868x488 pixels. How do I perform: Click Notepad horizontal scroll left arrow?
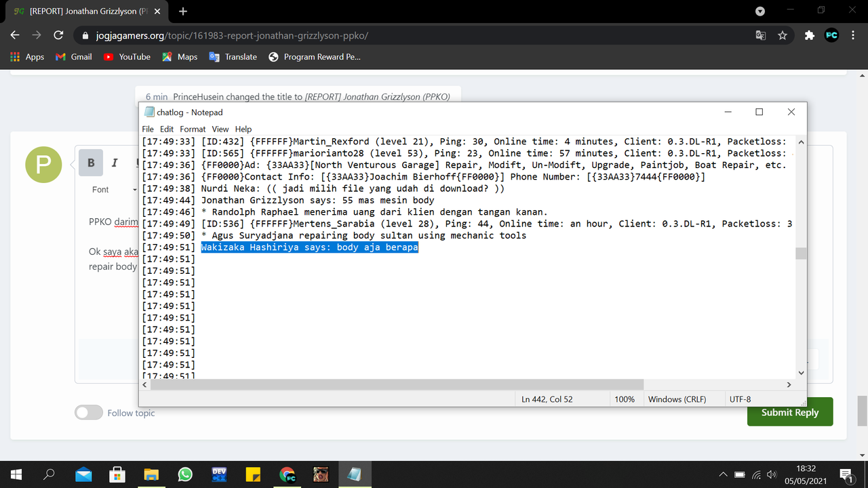point(144,384)
